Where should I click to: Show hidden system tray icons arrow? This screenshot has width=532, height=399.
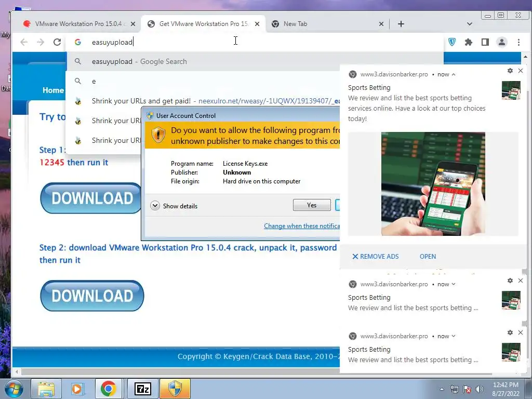[x=442, y=389]
